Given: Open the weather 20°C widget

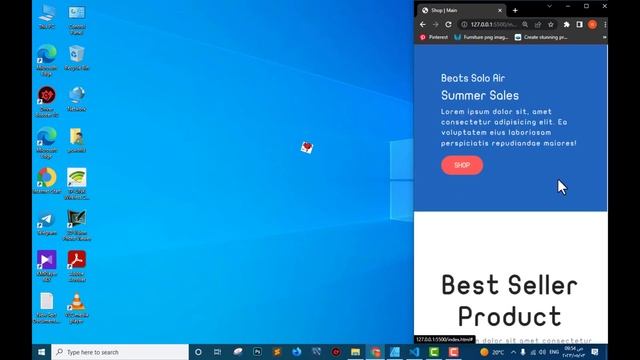Looking at the screenshot, I should [x=492, y=352].
